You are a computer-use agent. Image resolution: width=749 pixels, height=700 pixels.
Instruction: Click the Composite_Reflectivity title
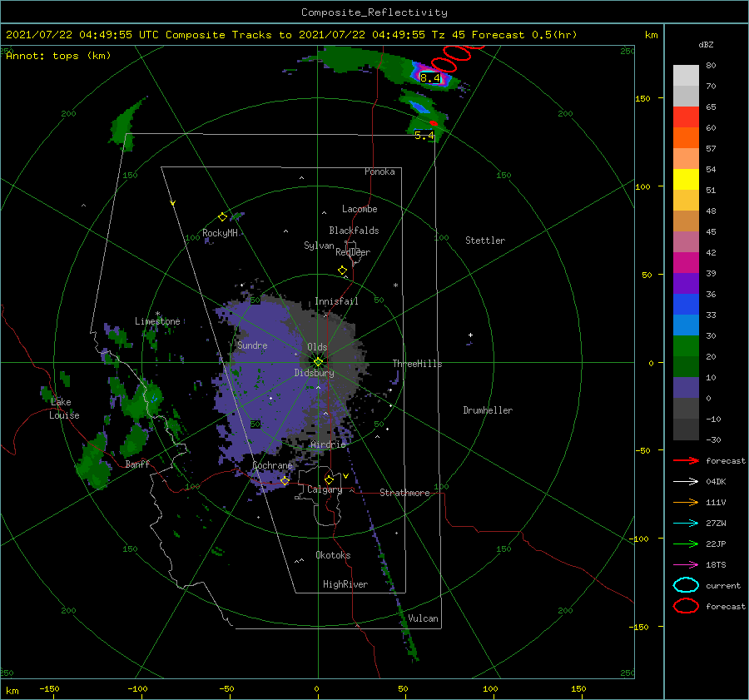[374, 12]
